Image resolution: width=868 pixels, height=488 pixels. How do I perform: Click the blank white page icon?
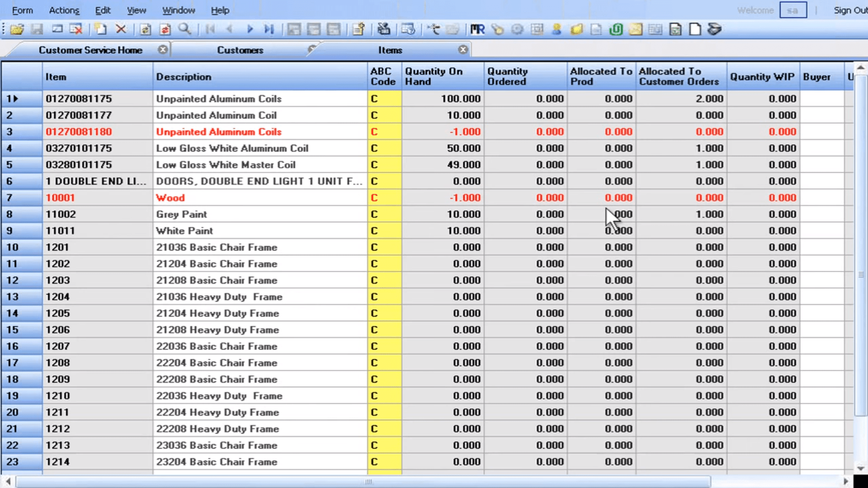click(695, 30)
